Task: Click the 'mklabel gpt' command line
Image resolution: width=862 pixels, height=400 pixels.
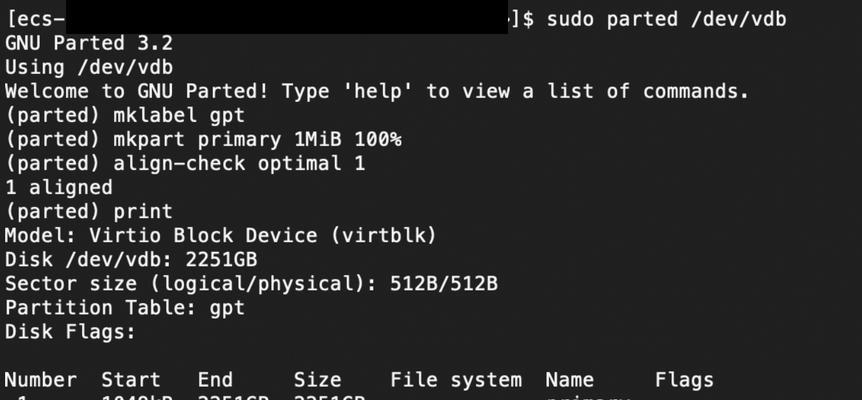Action: coord(125,115)
